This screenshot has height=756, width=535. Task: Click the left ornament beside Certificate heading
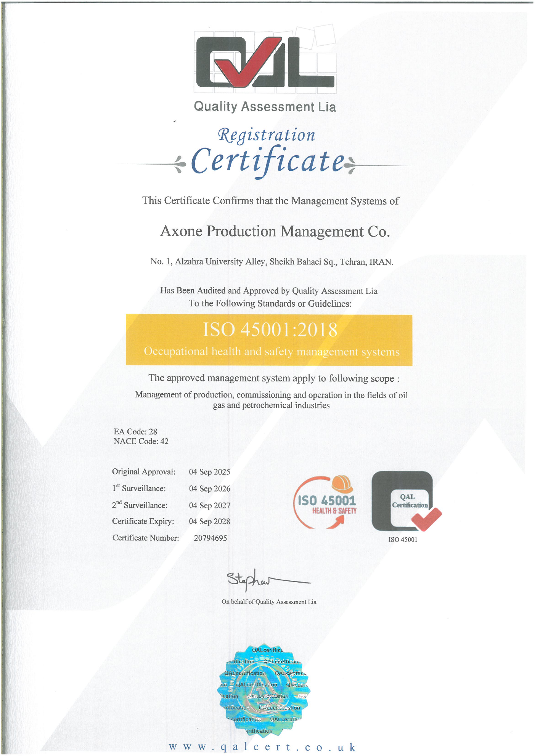(179, 165)
